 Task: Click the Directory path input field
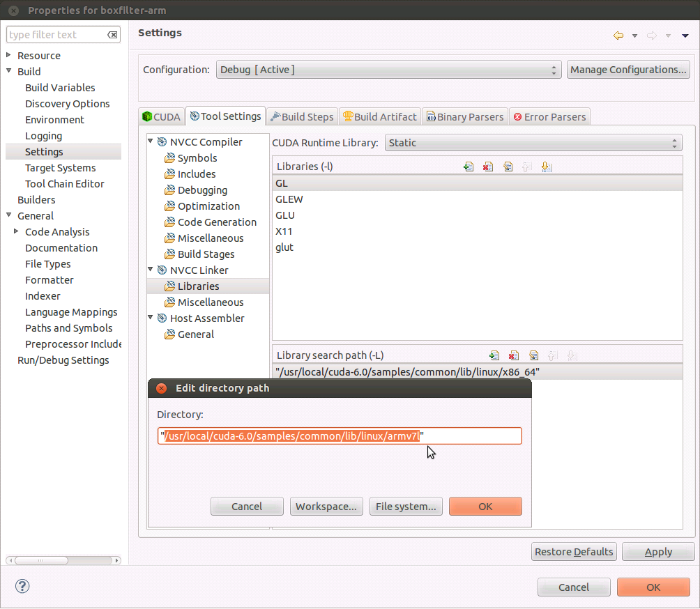[x=340, y=436]
